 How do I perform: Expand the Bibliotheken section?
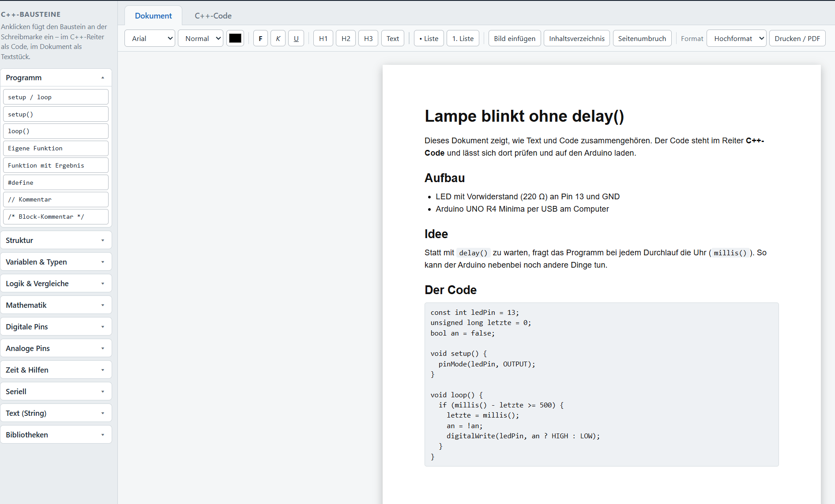click(x=56, y=435)
